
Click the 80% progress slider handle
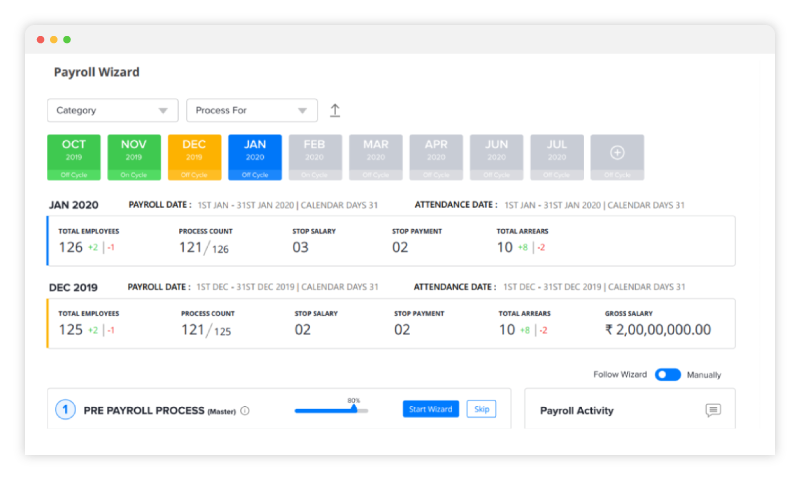[x=354, y=409]
